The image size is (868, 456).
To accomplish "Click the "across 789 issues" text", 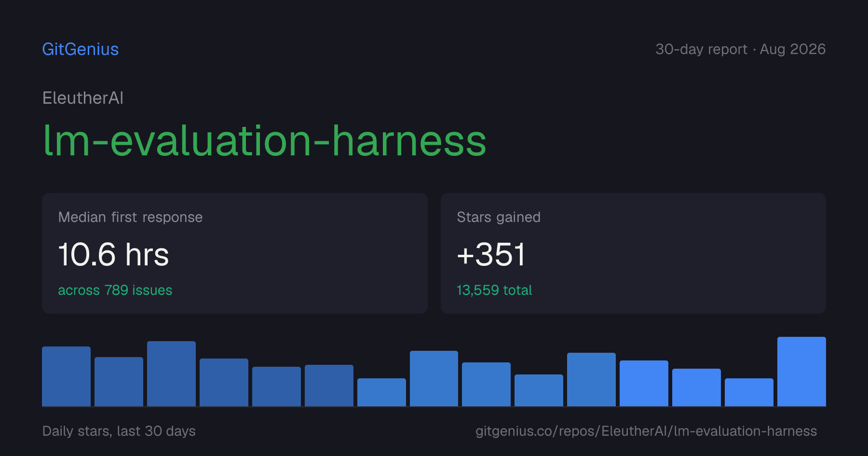I will 115,290.
